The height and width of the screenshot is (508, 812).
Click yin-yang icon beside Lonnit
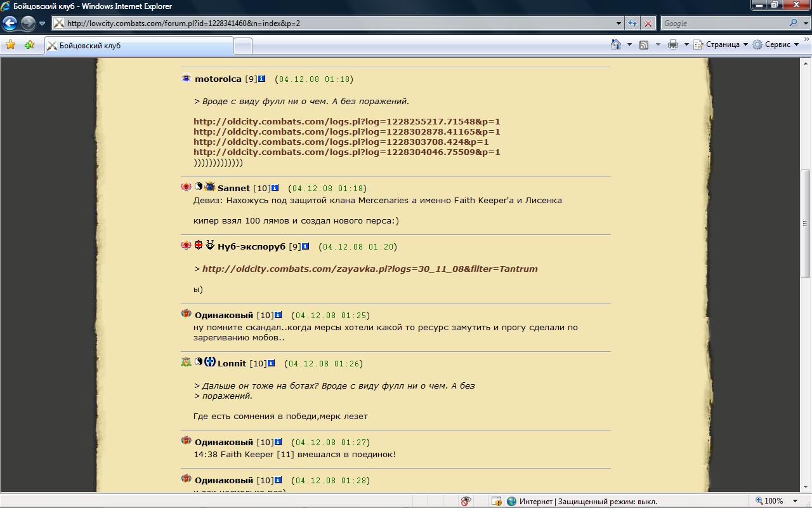point(199,362)
